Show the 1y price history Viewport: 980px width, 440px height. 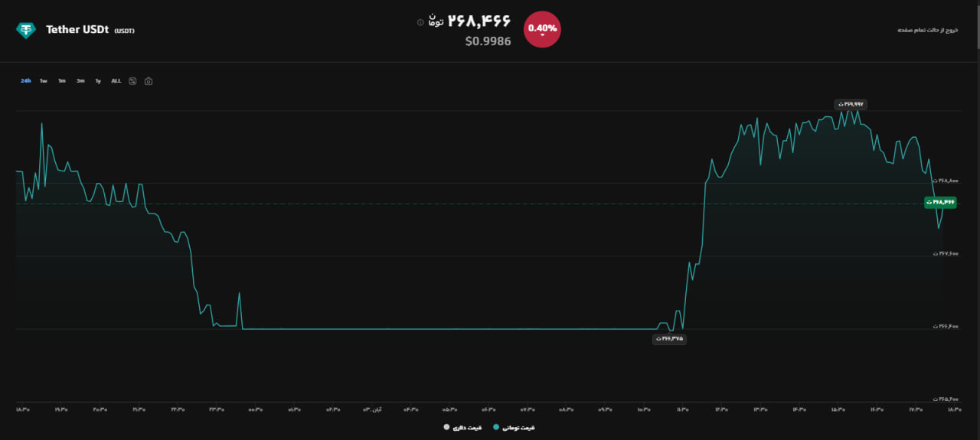pos(98,80)
